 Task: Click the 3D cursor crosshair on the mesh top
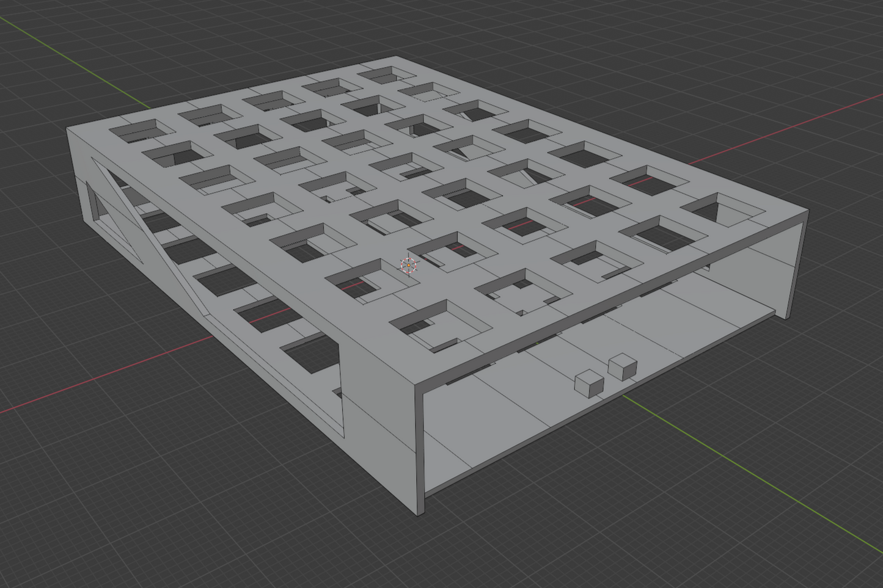409,265
